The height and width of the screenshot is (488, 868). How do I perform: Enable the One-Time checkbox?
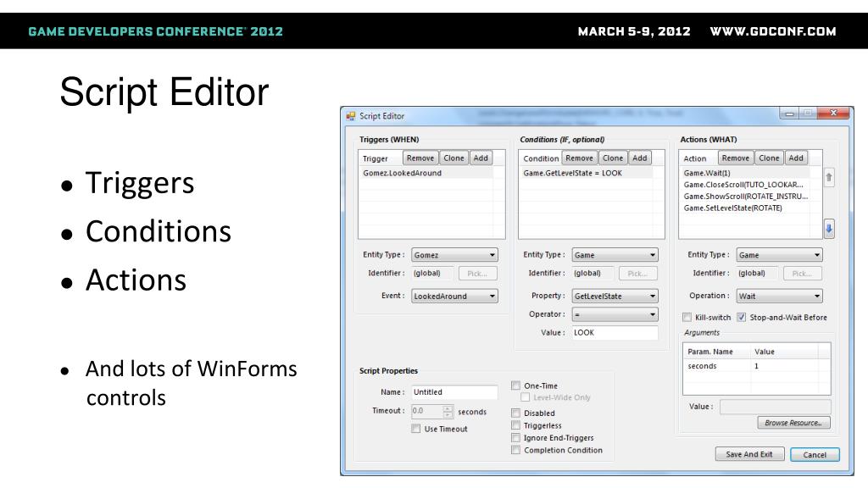pos(516,385)
